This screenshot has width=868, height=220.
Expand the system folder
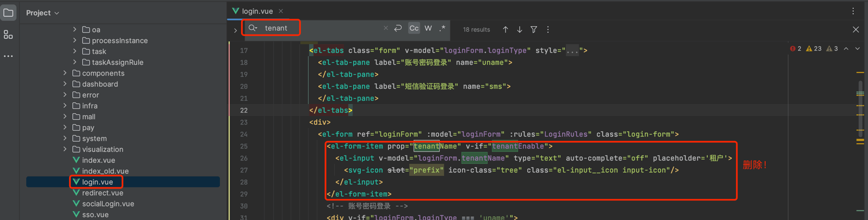(x=65, y=138)
